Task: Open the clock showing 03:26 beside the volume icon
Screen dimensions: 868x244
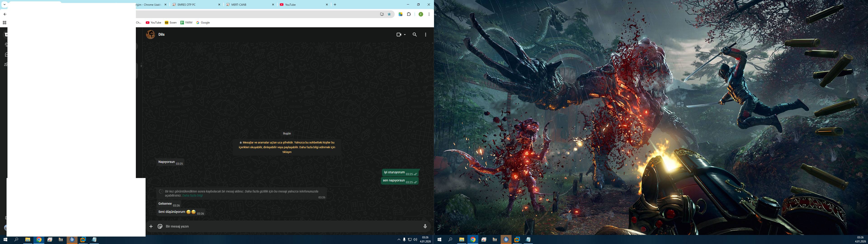Action: coord(425,240)
